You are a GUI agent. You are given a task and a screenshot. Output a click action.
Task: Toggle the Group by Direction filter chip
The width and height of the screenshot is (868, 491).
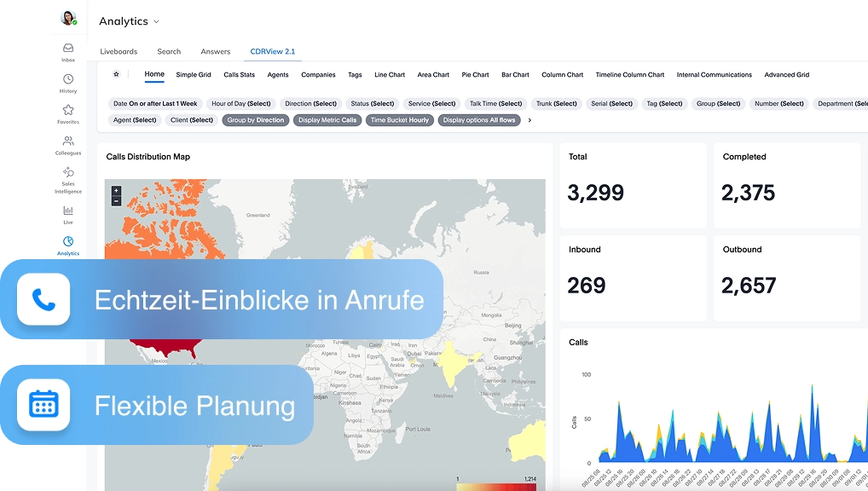click(x=256, y=120)
